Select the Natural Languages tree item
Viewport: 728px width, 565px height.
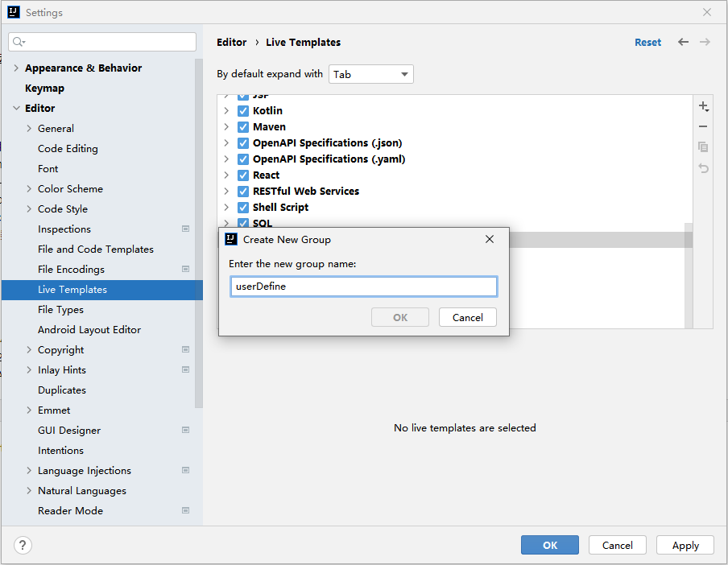pos(81,491)
